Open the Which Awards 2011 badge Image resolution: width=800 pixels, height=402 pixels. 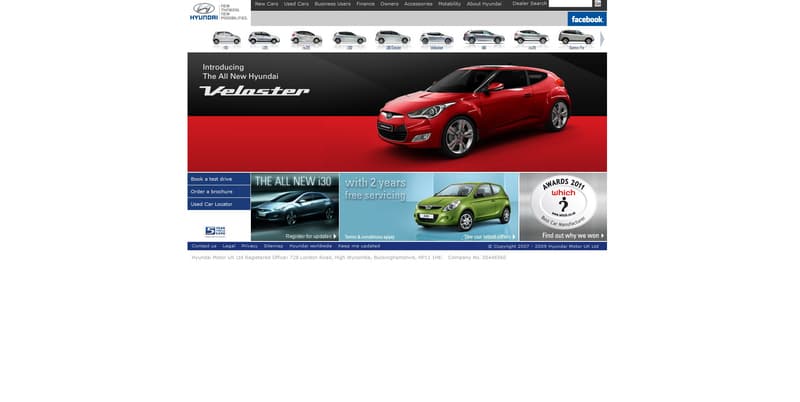563,202
